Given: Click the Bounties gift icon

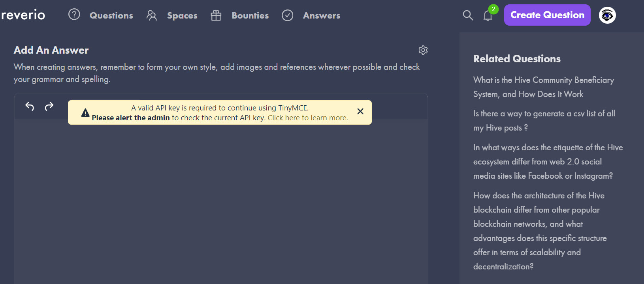Looking at the screenshot, I should (216, 15).
